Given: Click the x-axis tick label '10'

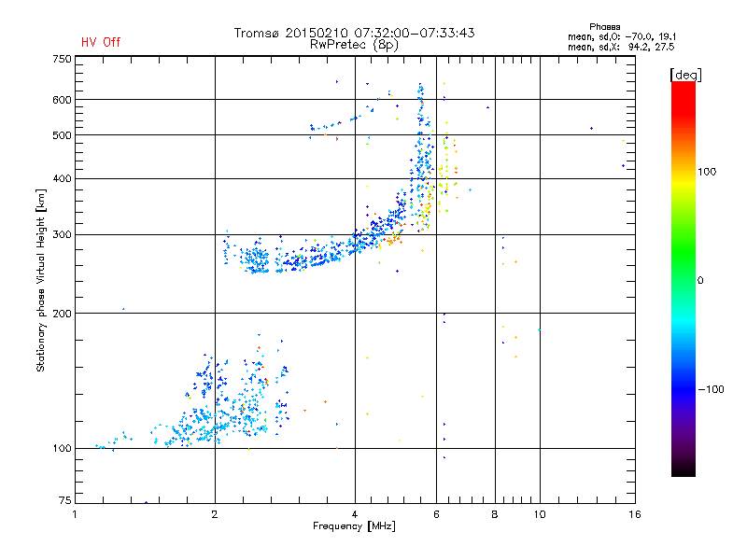Looking at the screenshot, I should [540, 514].
